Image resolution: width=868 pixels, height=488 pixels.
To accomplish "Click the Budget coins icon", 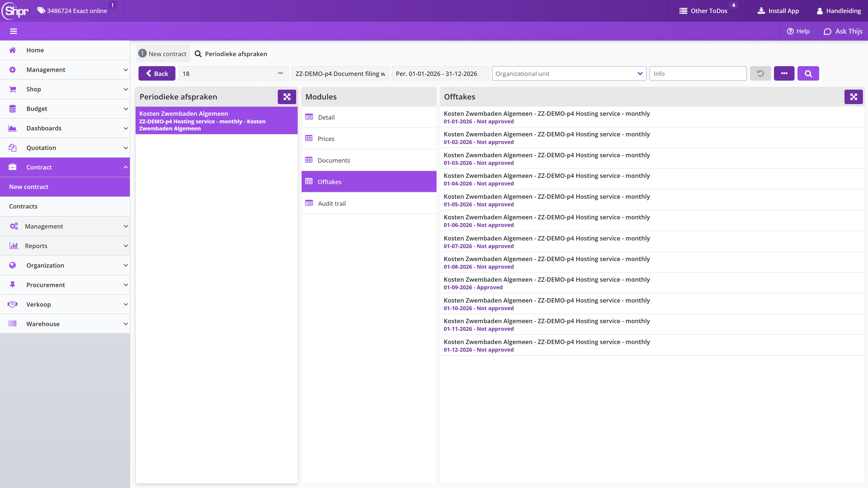I will pos(12,109).
